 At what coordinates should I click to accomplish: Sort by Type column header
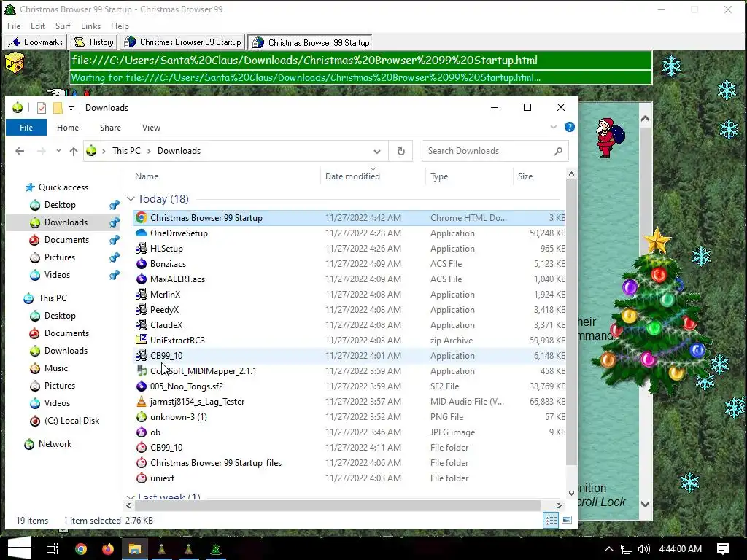pyautogui.click(x=439, y=176)
